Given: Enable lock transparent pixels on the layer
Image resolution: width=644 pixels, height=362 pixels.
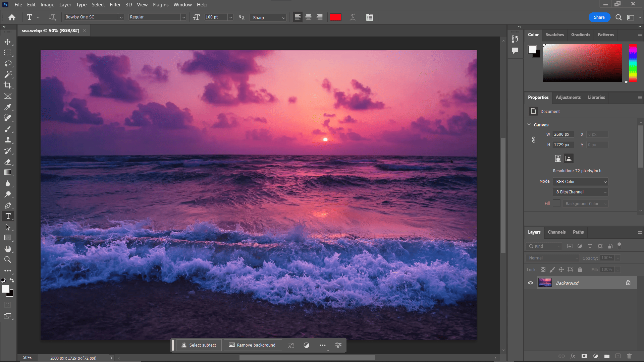Looking at the screenshot, I should pyautogui.click(x=543, y=269).
